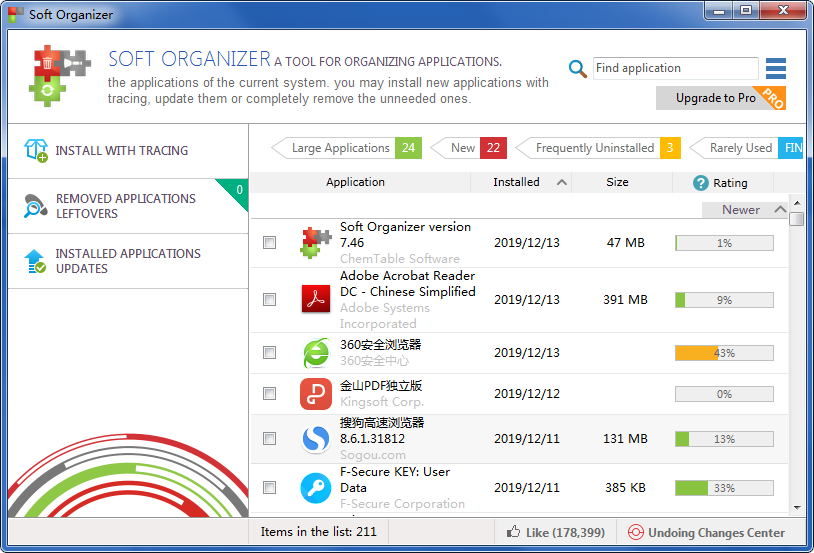Open Install with Tracing section
The image size is (814, 553).
coord(128,151)
